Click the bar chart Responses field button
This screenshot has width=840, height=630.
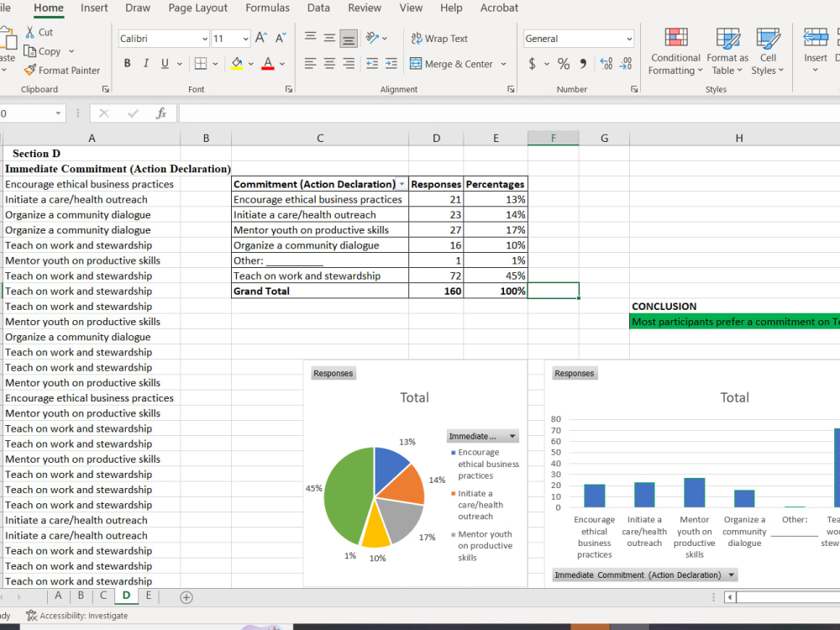click(575, 374)
